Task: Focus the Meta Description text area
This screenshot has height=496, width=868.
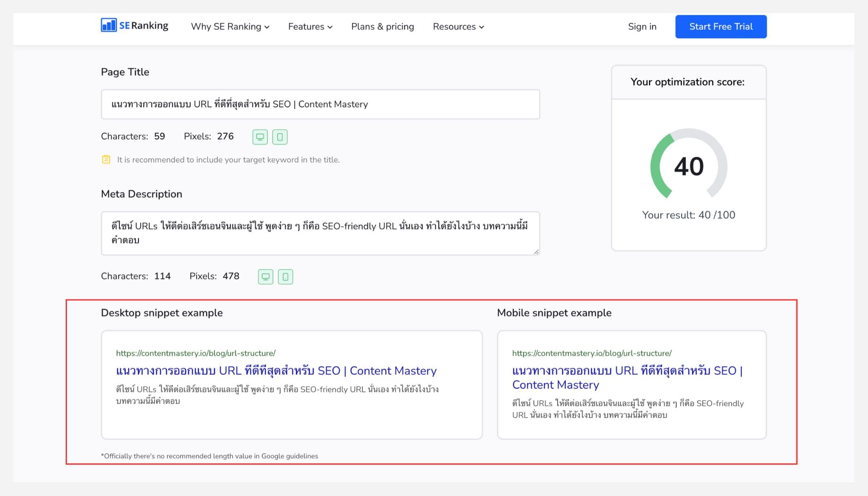Action: 320,233
